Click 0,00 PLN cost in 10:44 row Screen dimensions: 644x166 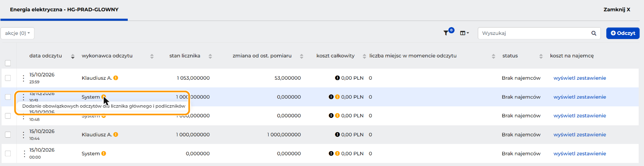[x=352, y=134]
